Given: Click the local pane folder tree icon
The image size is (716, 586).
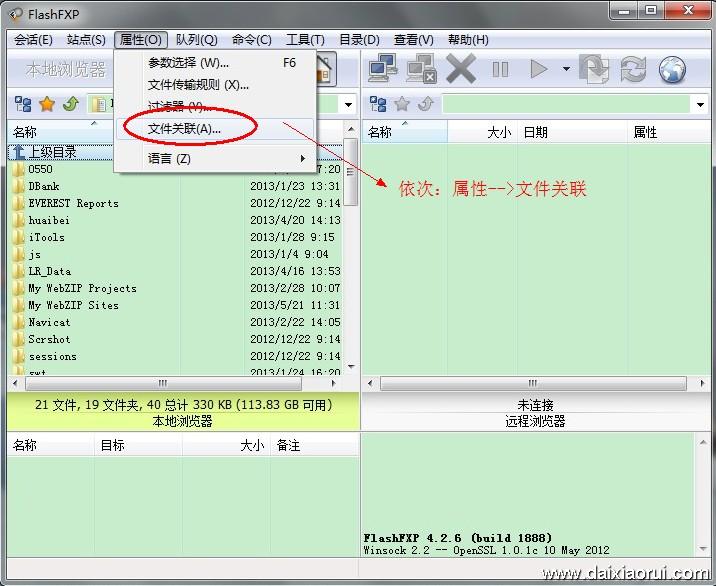Looking at the screenshot, I should click(23, 104).
